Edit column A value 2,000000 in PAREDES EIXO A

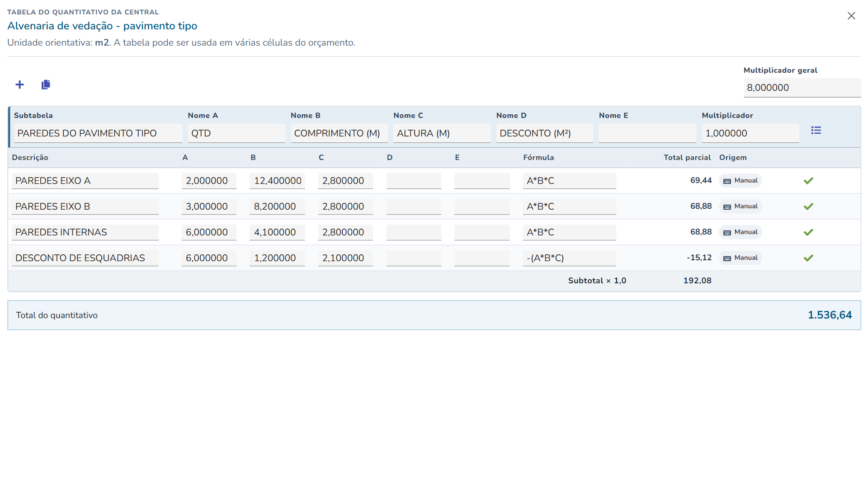(x=209, y=181)
